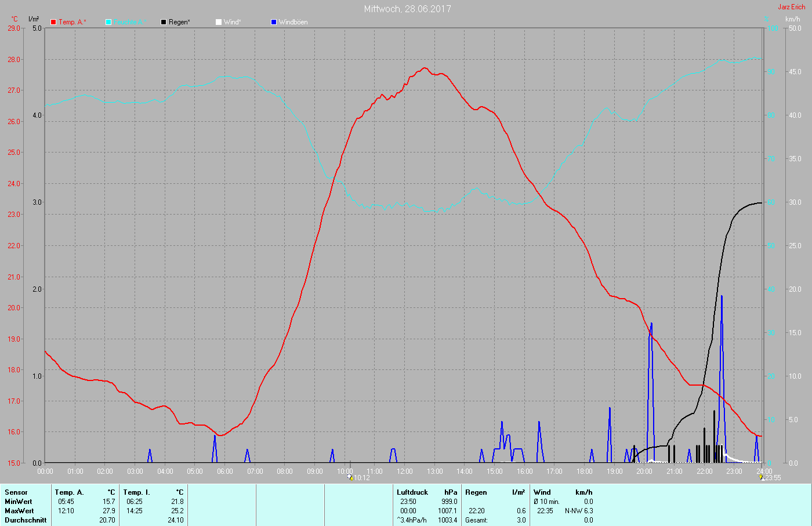
Task: Click the 'Jarz Erich' author text
Action: click(x=792, y=7)
